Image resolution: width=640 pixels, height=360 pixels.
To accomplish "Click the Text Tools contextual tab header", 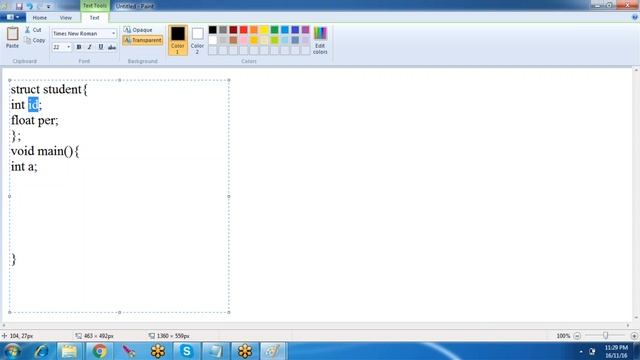I will click(95, 6).
